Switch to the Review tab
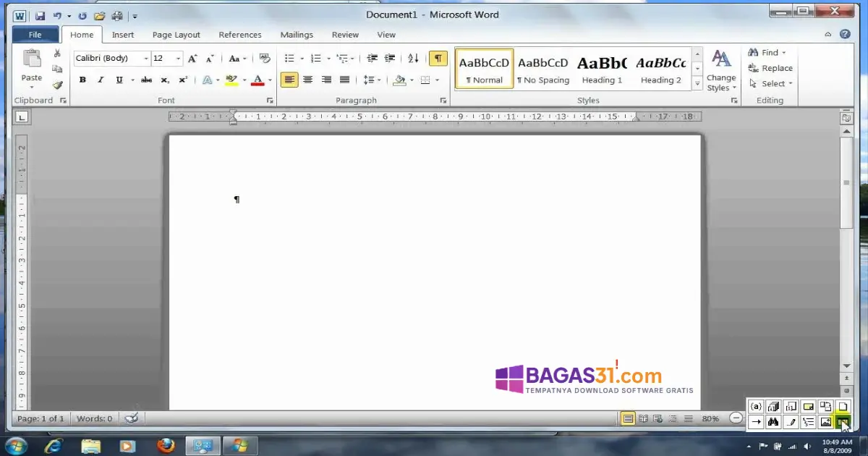Image resolution: width=868 pixels, height=456 pixels. click(345, 35)
